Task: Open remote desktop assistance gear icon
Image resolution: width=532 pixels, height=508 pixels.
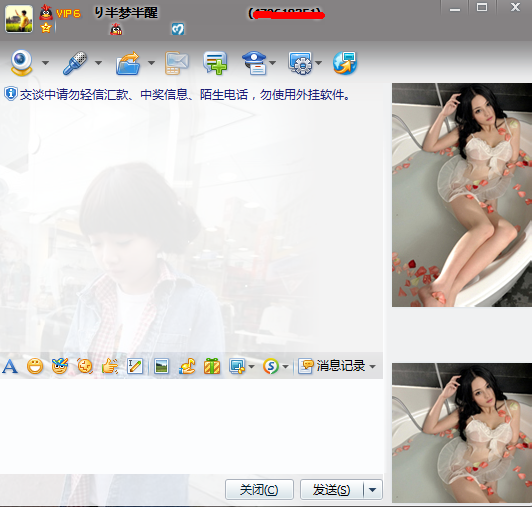Action: pos(300,63)
